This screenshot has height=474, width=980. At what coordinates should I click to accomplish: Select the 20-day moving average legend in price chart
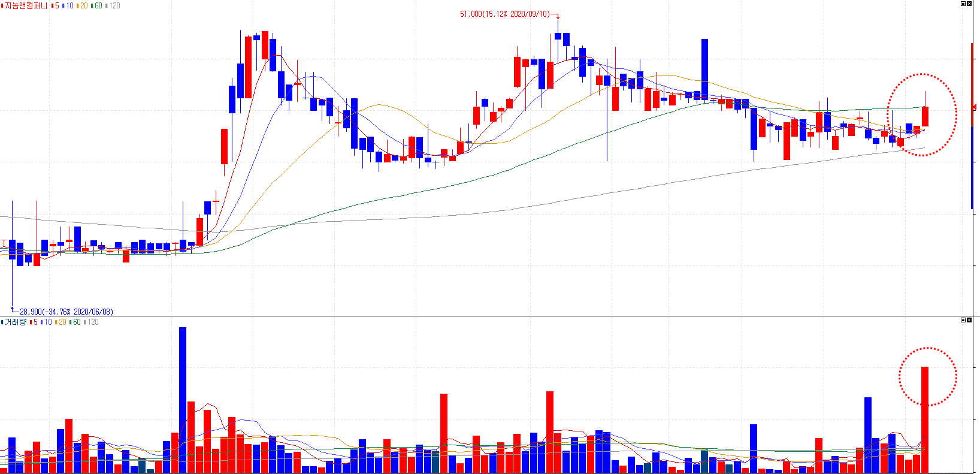coord(83,5)
